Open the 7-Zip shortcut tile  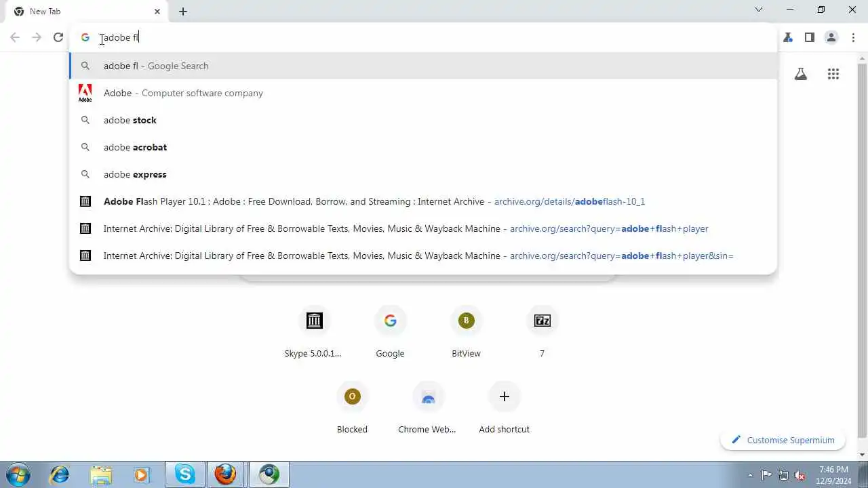coord(542,331)
